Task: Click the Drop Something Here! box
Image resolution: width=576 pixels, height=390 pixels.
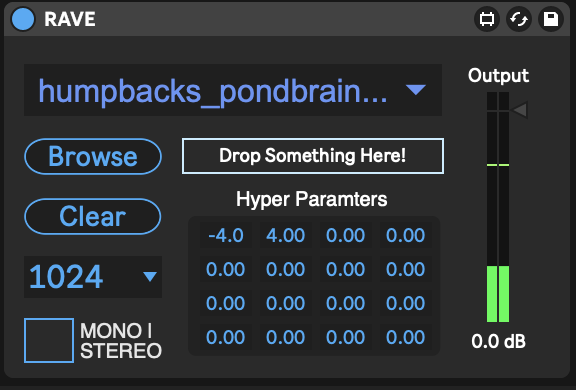Action: coord(313,156)
